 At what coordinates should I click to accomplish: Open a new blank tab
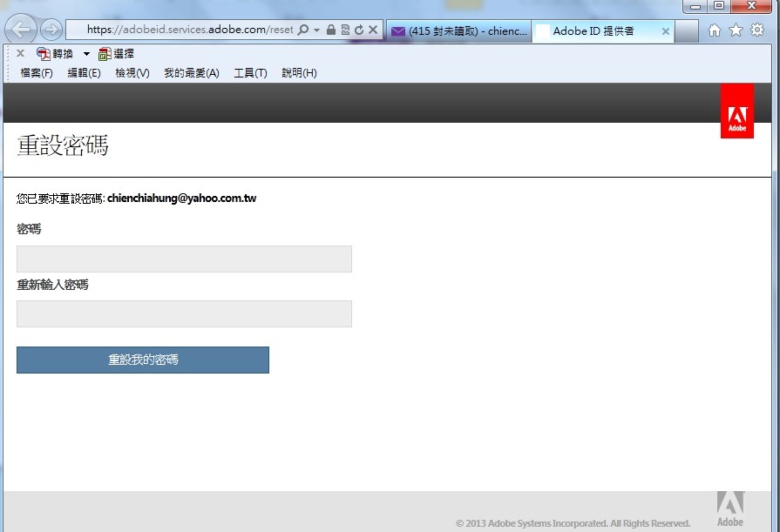coord(687,31)
